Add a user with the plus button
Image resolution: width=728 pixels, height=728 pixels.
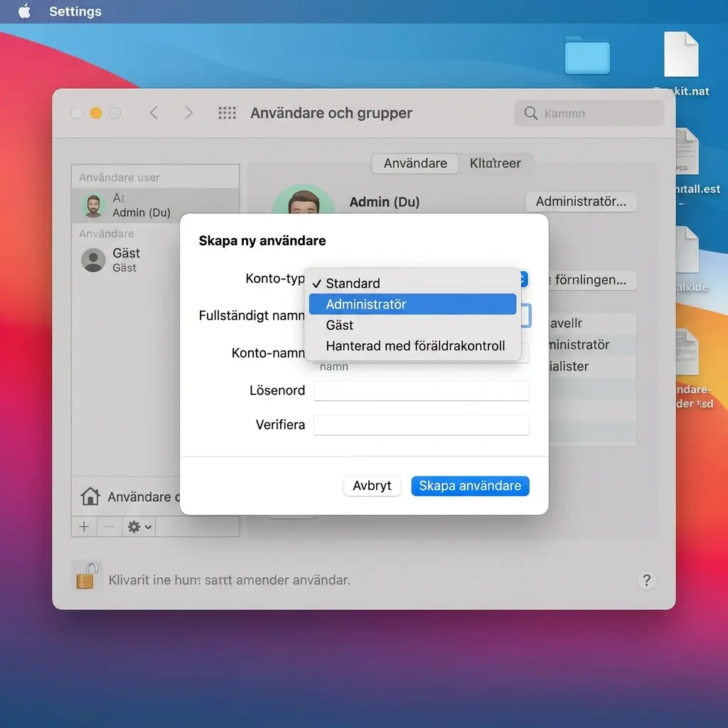84,527
